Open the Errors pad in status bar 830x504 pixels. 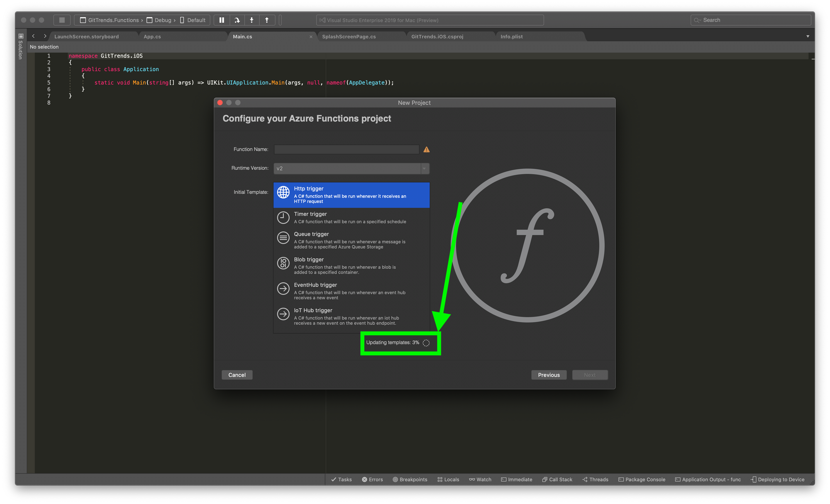(372, 480)
